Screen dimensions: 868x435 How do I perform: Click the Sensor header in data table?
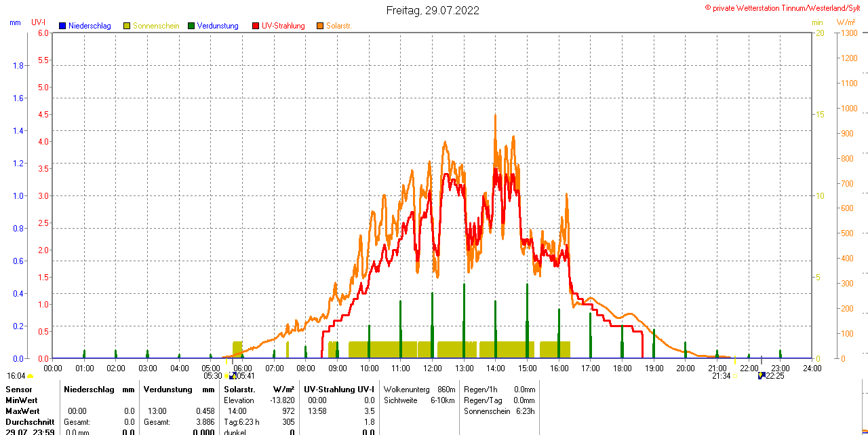[18, 390]
